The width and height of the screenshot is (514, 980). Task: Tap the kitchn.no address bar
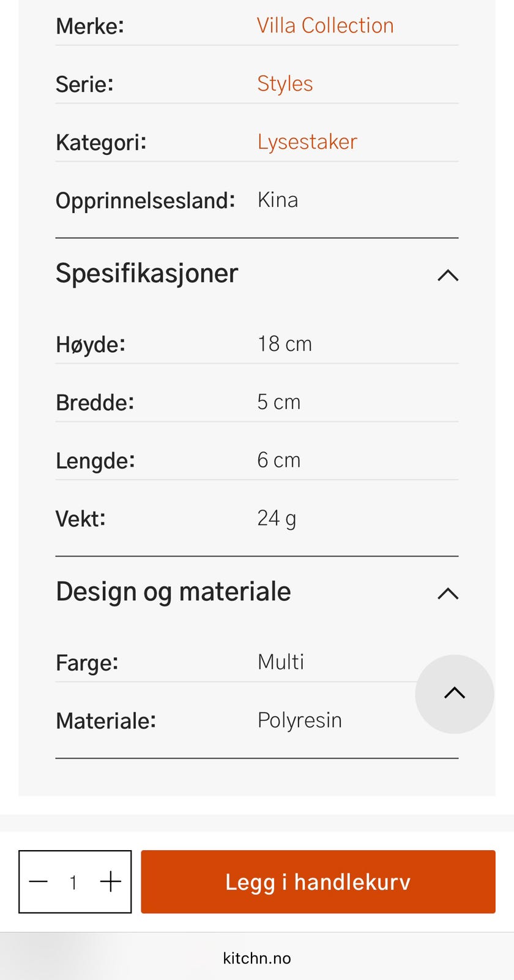tap(257, 958)
